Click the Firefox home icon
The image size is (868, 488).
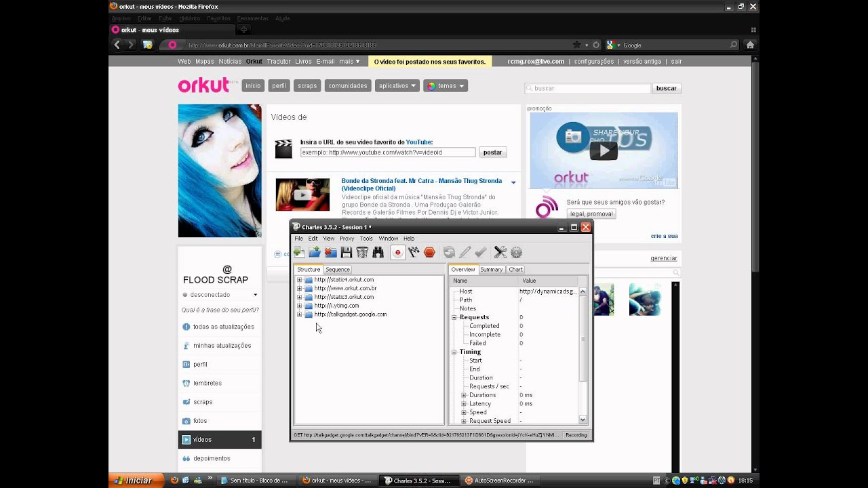[x=750, y=45]
